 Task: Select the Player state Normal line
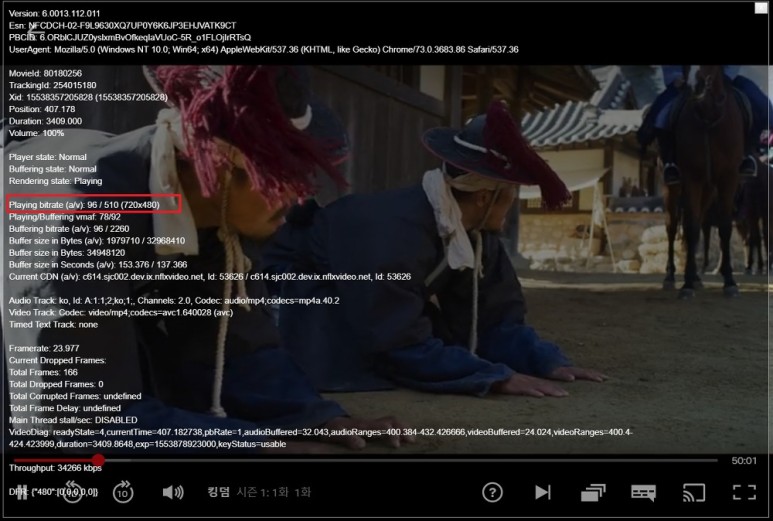pyautogui.click(x=48, y=157)
